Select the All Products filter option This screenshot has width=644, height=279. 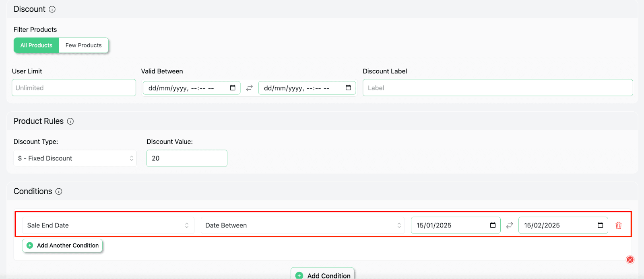[36, 45]
